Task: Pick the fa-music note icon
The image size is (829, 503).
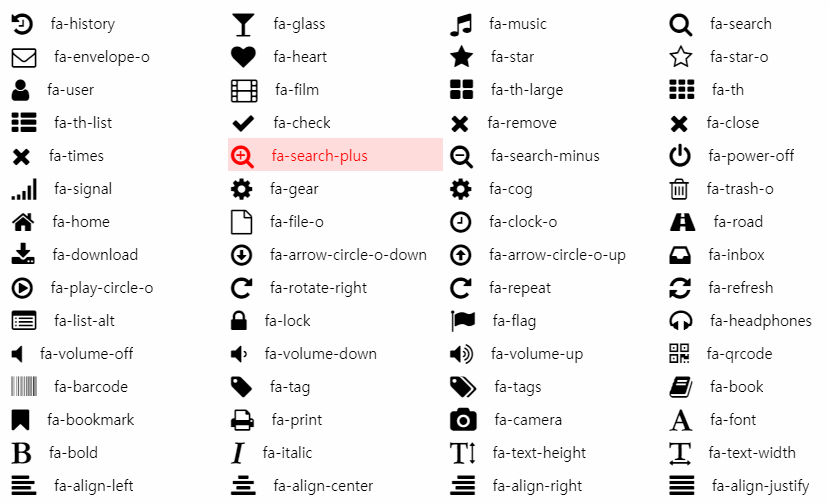Action: point(461,24)
